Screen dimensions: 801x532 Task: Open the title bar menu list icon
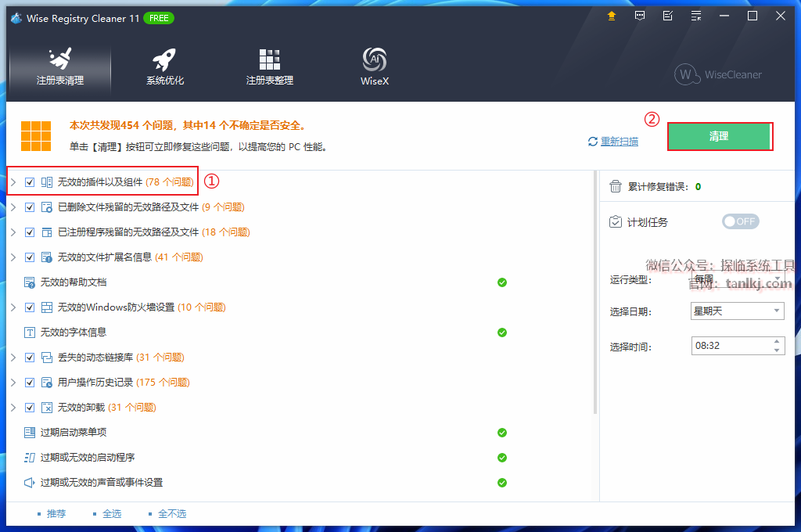[695, 16]
